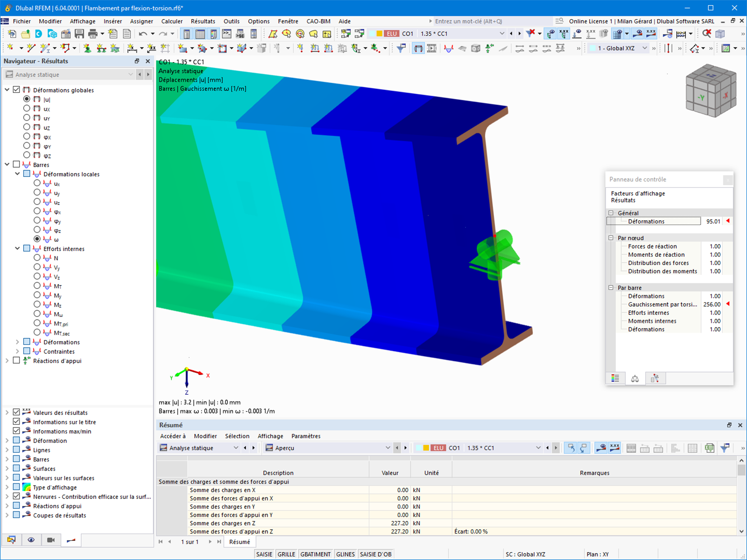Image resolution: width=747 pixels, height=560 pixels.
Task: Click the result filter funnel icon
Action: (x=401, y=48)
